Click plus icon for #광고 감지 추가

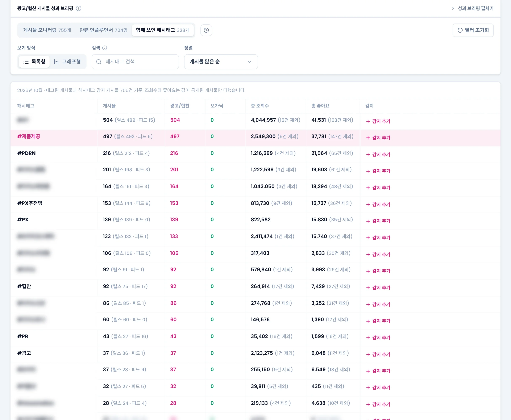tap(368, 354)
